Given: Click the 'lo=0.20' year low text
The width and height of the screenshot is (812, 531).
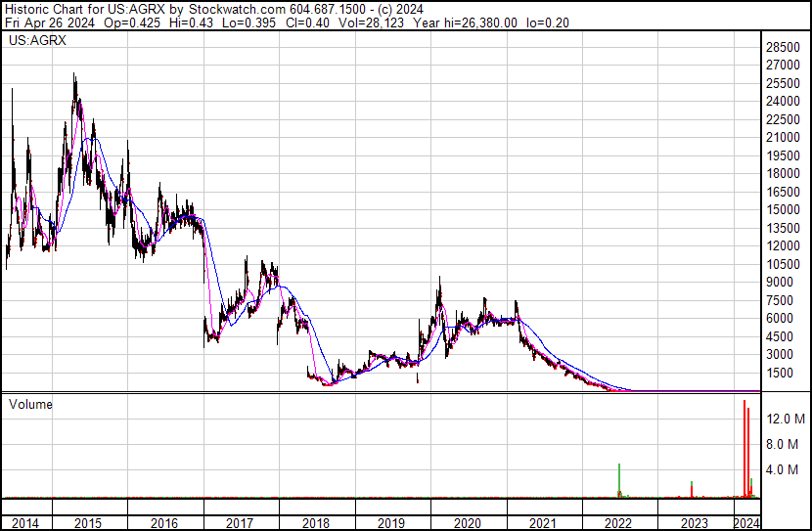Looking at the screenshot, I should [x=548, y=22].
